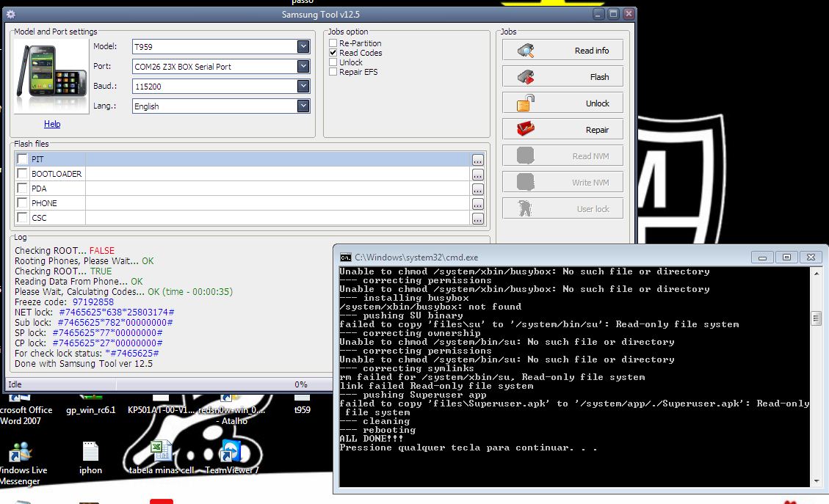The image size is (829, 504).
Task: Click the check lock status code *#7465625#
Action: point(131,353)
